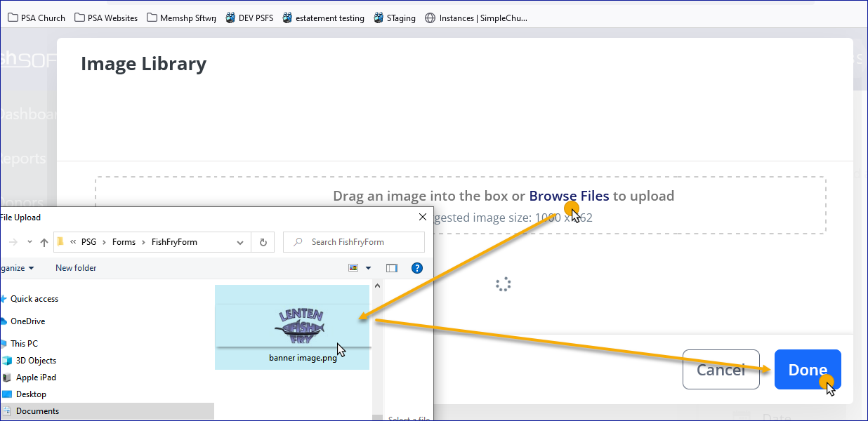
Task: Open the recent locations dropdown arrow
Action: click(29, 242)
